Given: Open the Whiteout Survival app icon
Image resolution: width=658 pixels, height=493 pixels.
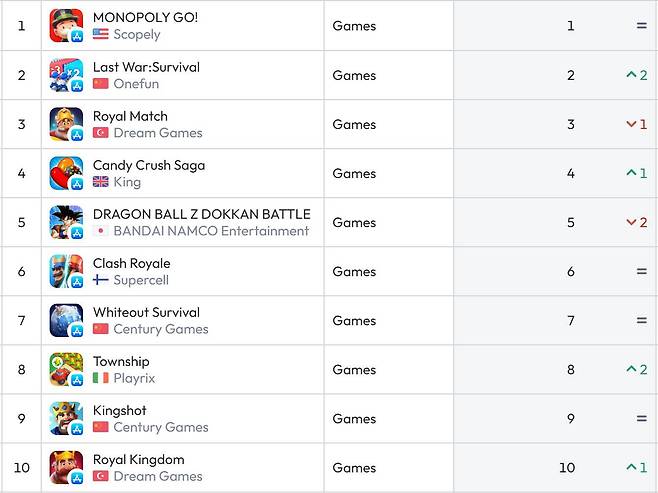Looking at the screenshot, I should click(x=66, y=321).
